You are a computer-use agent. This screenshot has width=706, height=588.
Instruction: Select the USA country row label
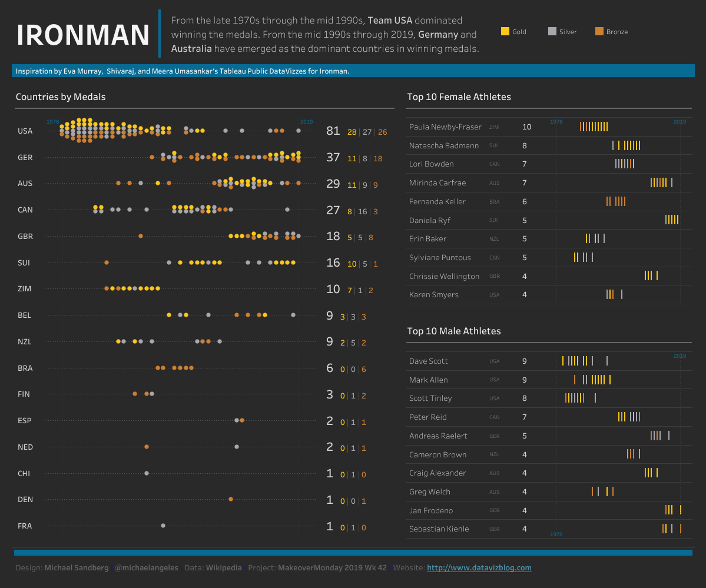[25, 131]
